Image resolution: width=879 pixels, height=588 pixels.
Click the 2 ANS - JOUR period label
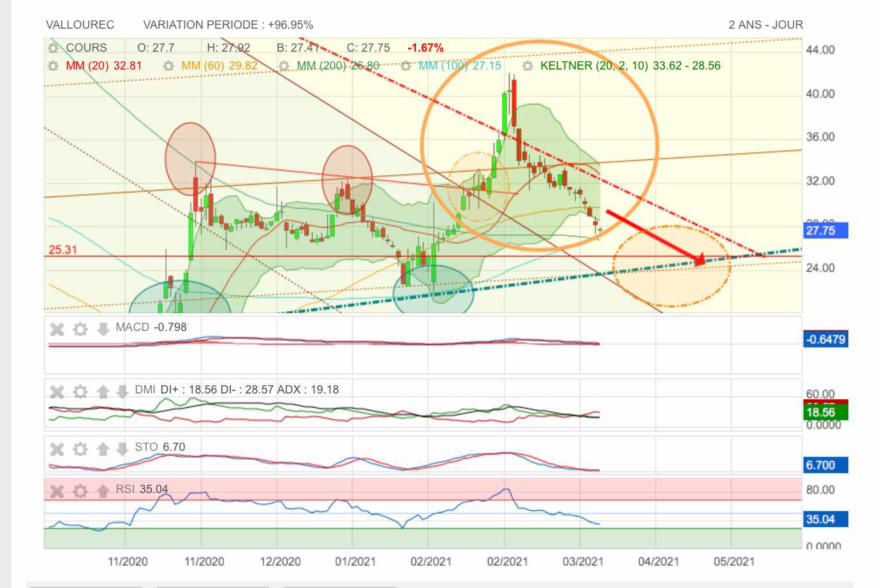pos(765,25)
